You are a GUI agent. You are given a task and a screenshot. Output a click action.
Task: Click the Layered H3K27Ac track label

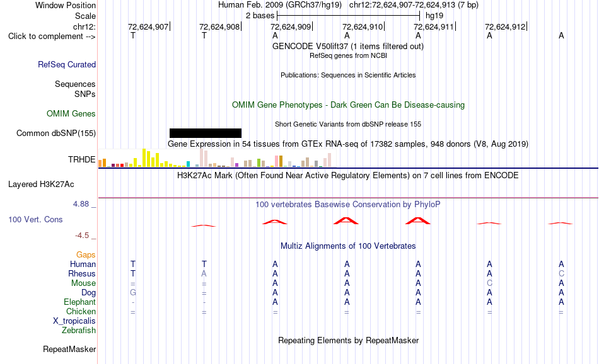click(41, 185)
